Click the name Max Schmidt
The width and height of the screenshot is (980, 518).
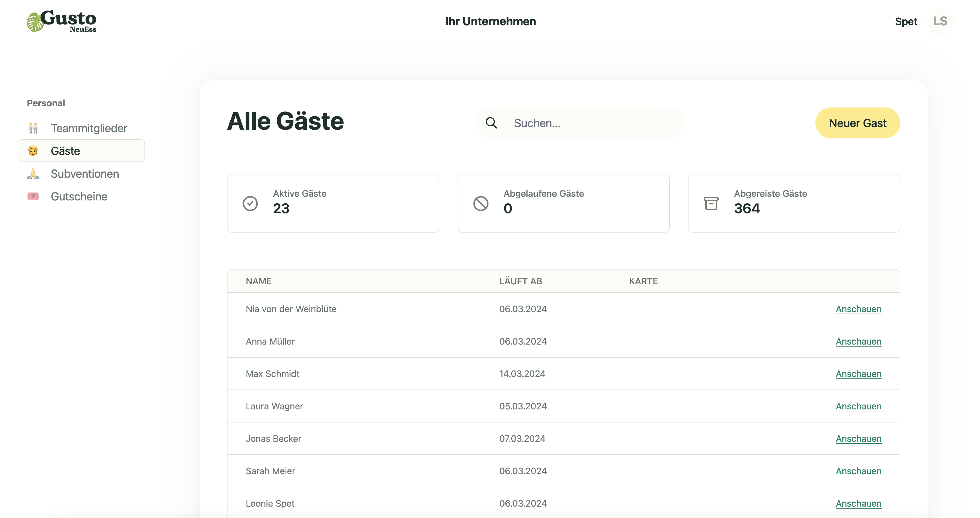tap(272, 374)
